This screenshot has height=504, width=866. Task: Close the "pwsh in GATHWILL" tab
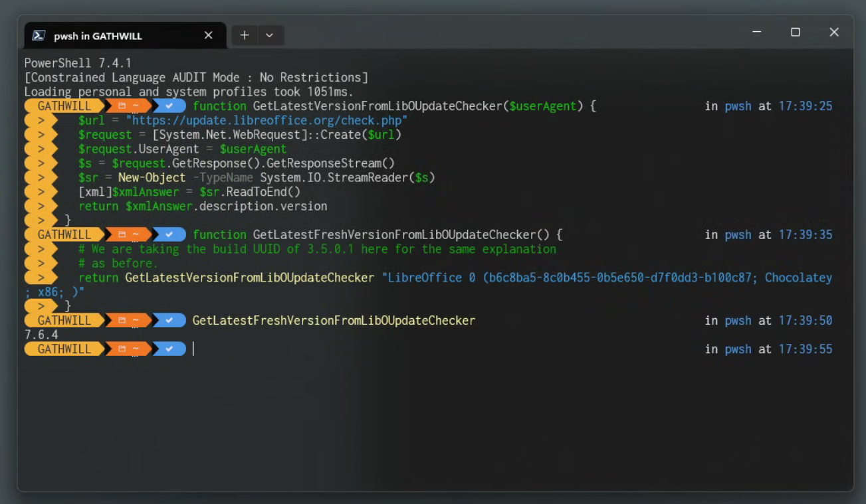coord(208,35)
